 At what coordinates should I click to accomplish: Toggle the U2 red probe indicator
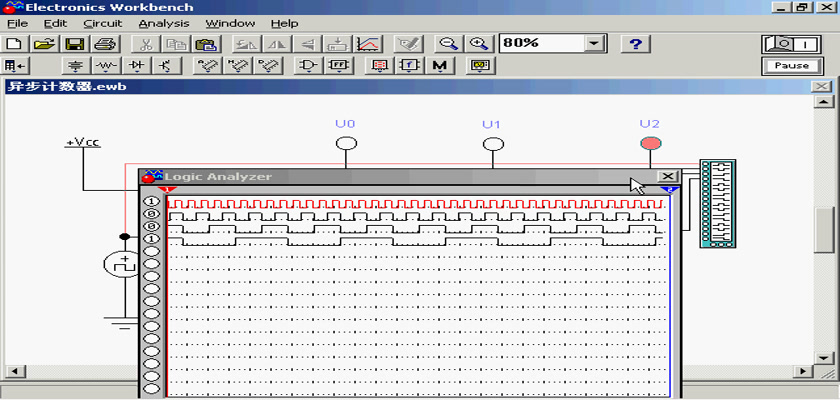[x=650, y=144]
